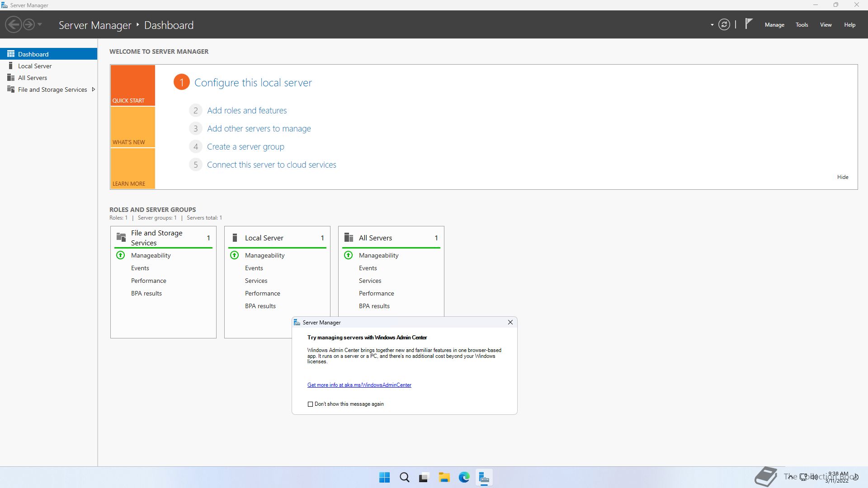Close the Windows Admin Center popup
The image size is (868, 488).
point(510,322)
